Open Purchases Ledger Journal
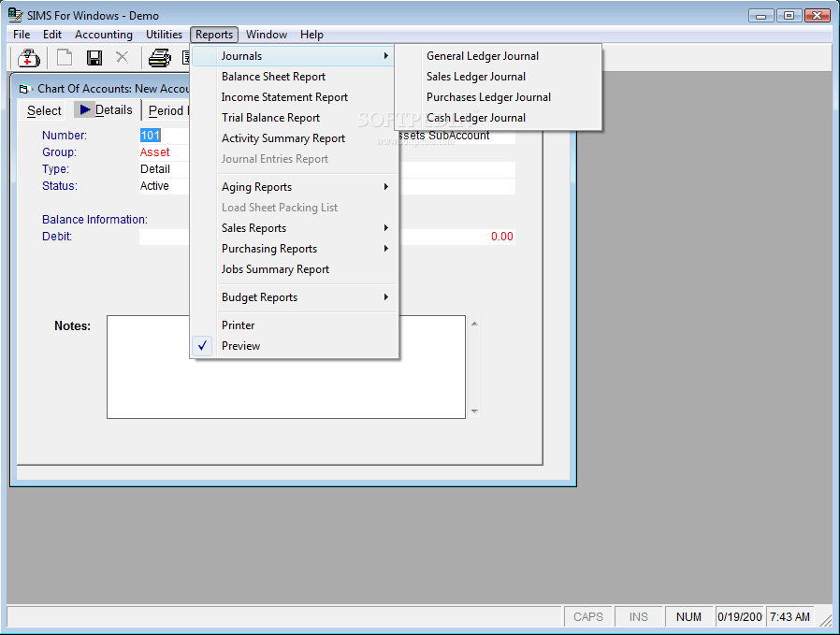Viewport: 840px width, 635px height. (499, 97)
